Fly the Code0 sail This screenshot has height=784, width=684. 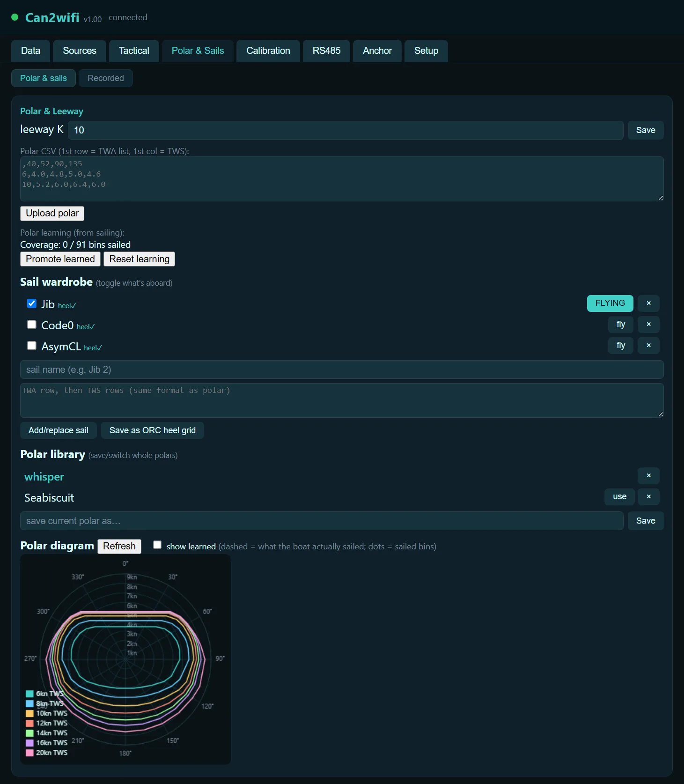621,325
